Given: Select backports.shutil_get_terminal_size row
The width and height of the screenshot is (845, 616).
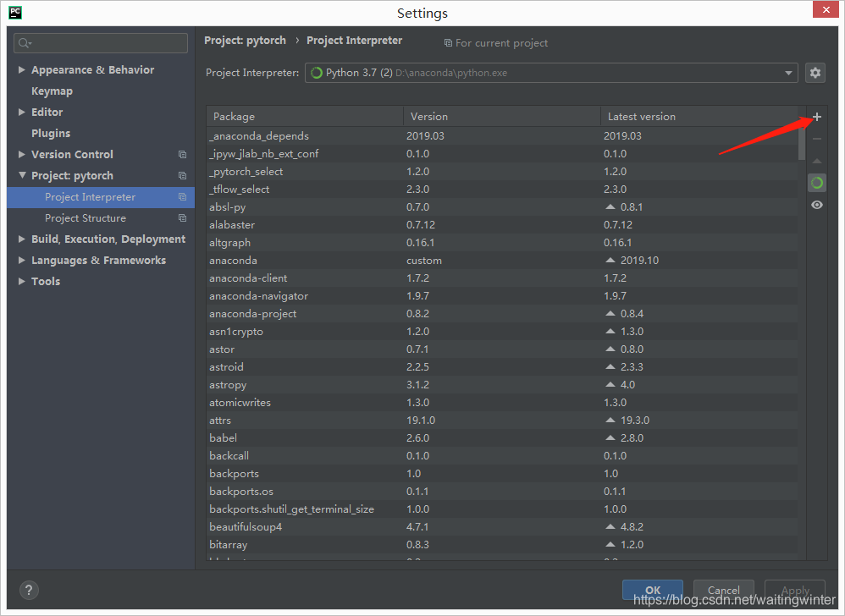Looking at the screenshot, I should tap(502, 509).
